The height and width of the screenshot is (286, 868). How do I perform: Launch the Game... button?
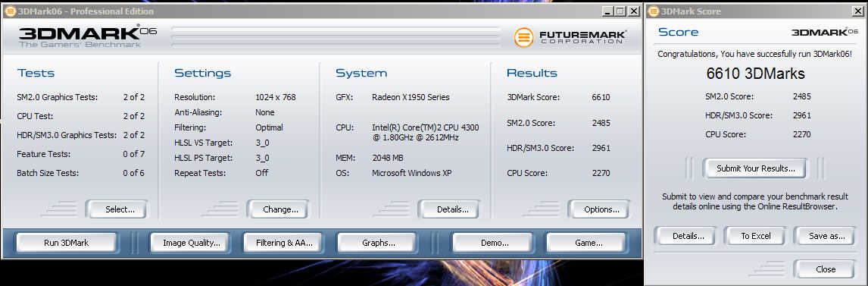click(585, 243)
